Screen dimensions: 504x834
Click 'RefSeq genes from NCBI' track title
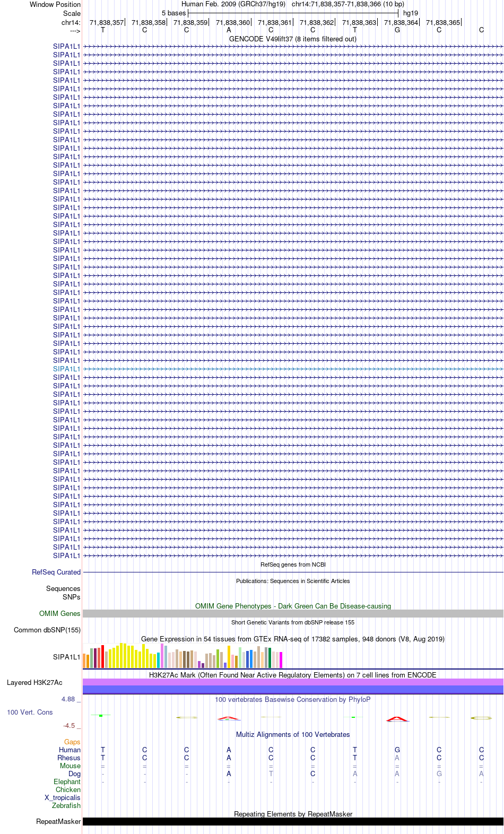(x=293, y=564)
